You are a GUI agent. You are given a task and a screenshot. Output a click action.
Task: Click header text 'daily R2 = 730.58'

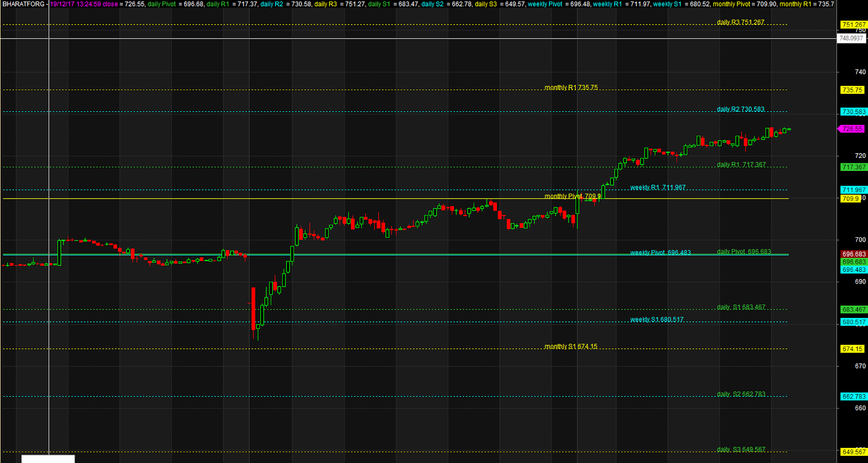(286, 4)
